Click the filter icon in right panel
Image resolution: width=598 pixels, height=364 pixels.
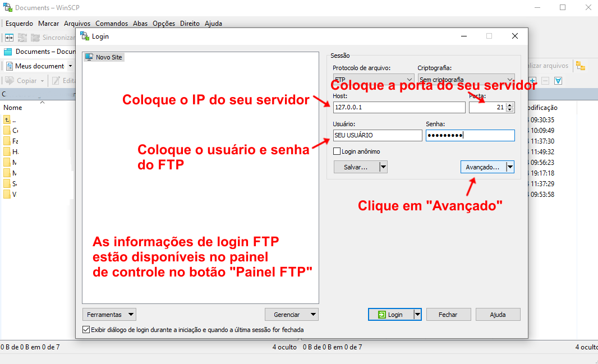558,80
